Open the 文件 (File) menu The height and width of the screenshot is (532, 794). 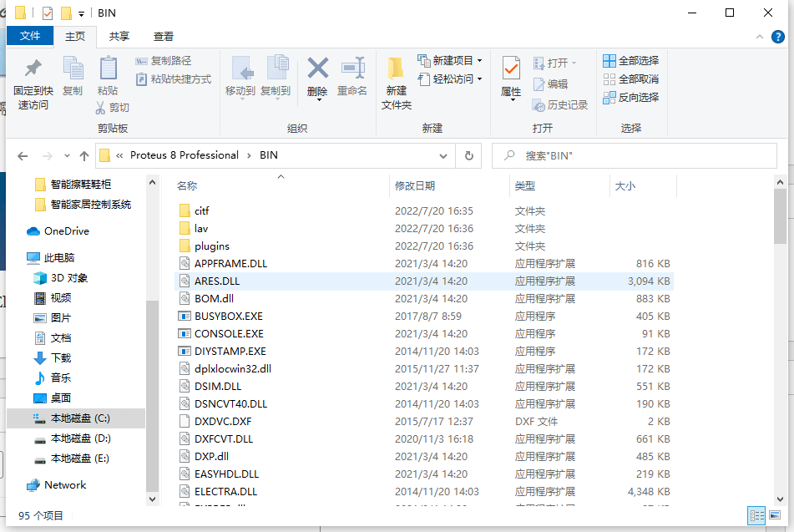pos(30,36)
